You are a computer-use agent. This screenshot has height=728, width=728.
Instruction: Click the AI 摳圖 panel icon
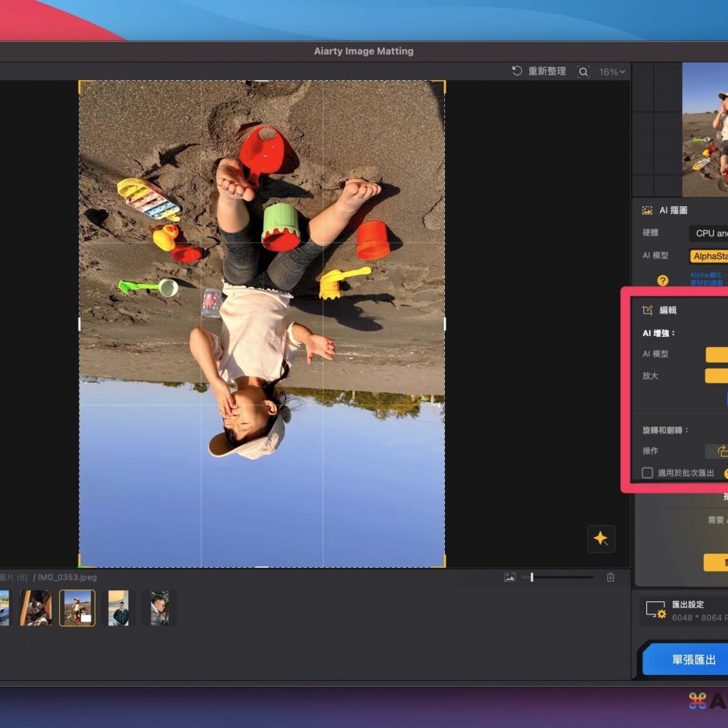[x=647, y=210]
